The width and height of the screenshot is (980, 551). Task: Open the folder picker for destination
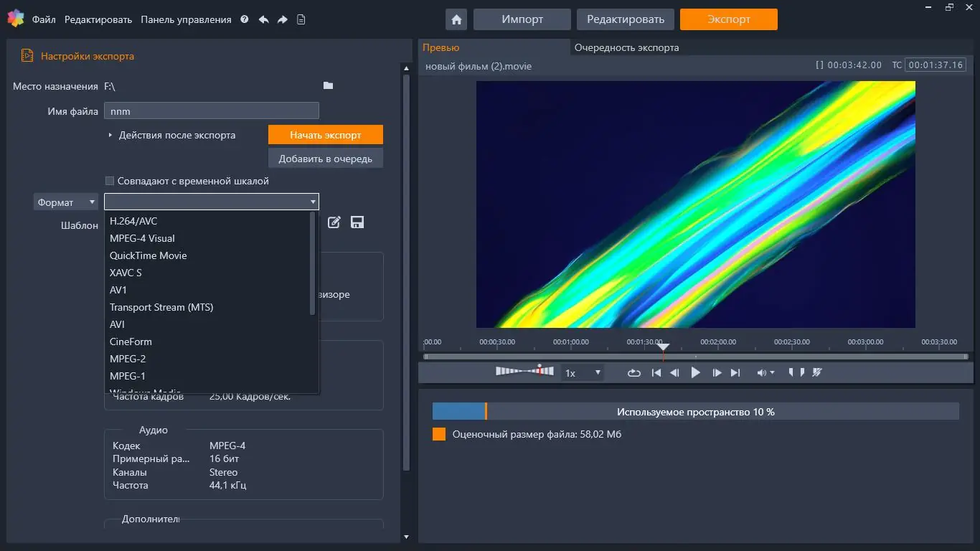pos(328,85)
